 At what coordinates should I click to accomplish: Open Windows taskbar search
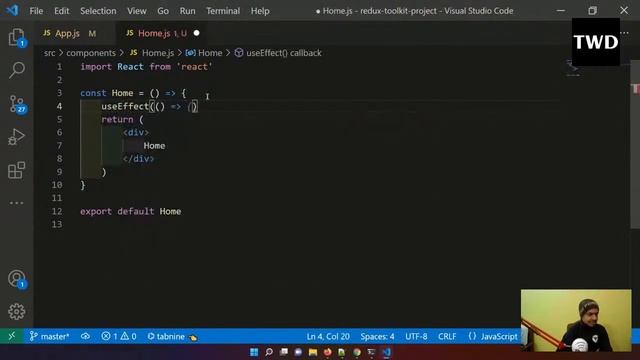point(269,352)
